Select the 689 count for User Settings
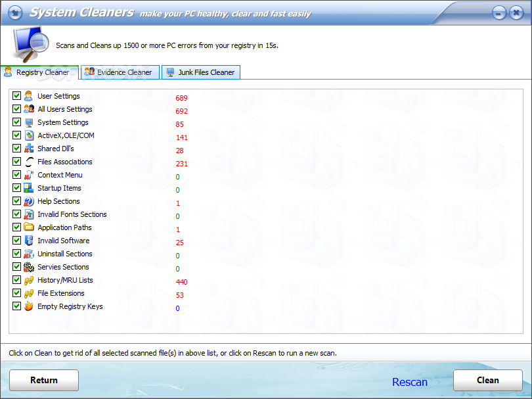 (181, 98)
